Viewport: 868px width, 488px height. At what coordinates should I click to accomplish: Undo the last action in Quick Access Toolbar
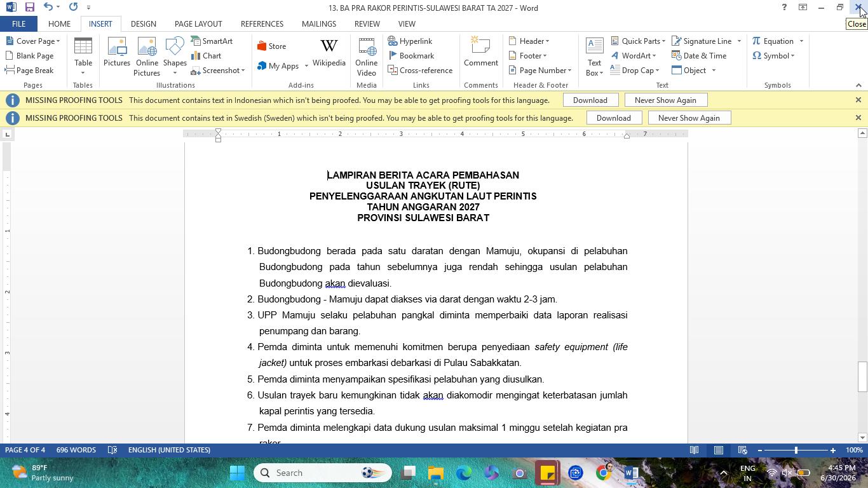pos(48,7)
